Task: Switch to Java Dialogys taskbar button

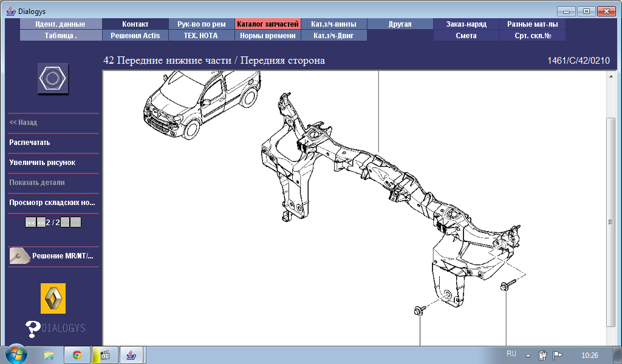Action: pyautogui.click(x=131, y=355)
